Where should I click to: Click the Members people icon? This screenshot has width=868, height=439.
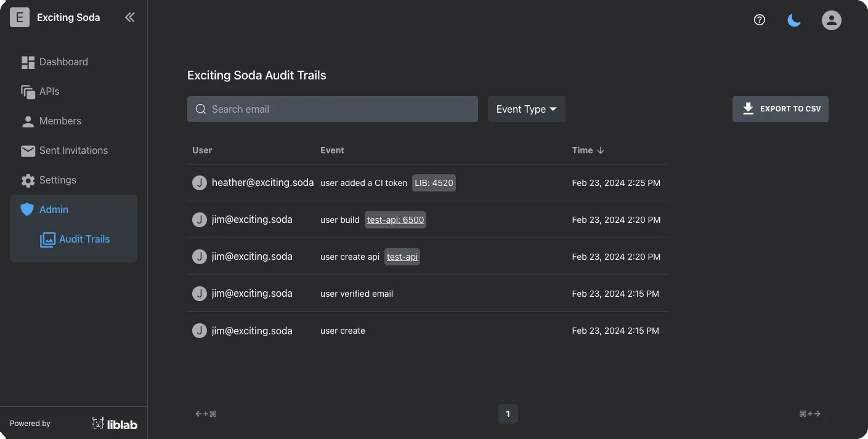(27, 121)
